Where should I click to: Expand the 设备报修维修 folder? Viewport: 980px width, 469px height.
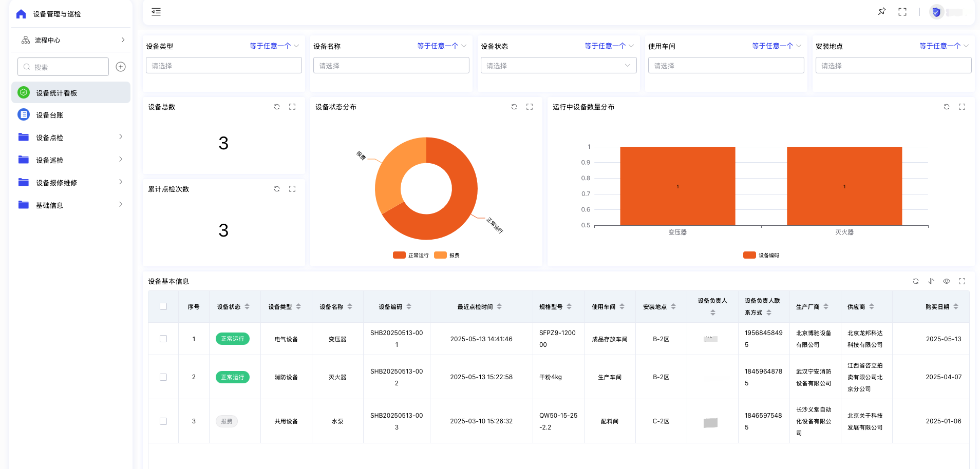[x=71, y=182]
